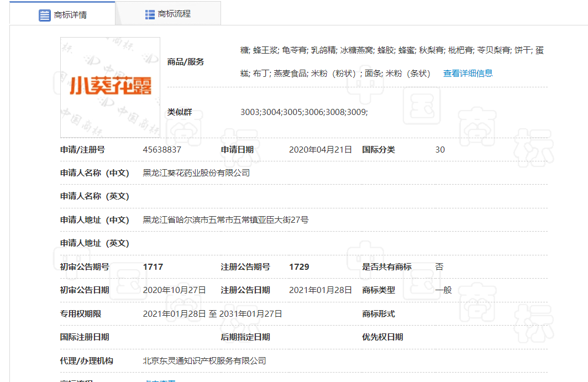Click the "申请/注册号" label
Screen dimensions: 588x382
pyautogui.click(x=82, y=150)
